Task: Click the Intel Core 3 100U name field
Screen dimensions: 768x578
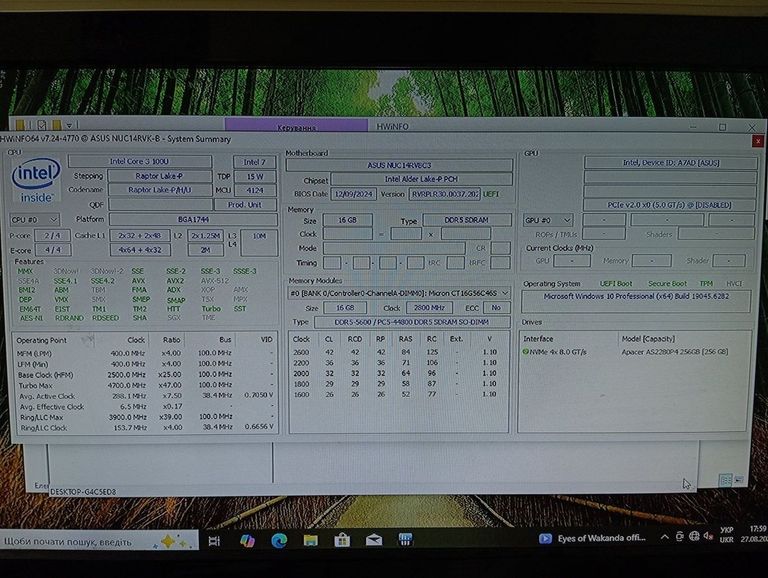Action: point(140,162)
